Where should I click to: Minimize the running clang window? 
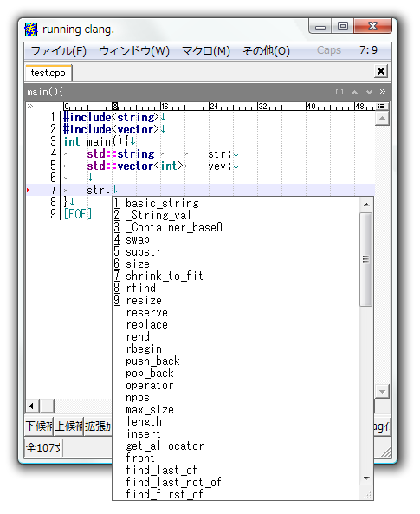320,26
